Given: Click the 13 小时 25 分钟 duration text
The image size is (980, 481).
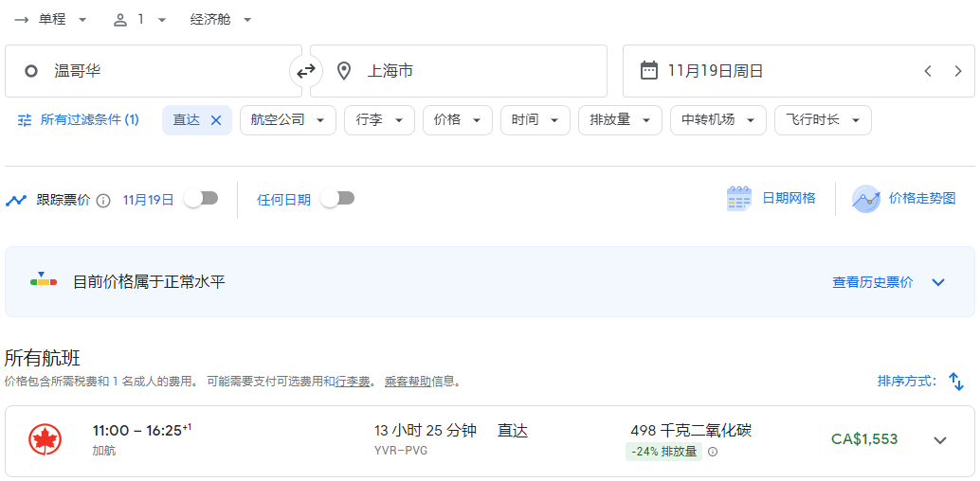Looking at the screenshot, I should pyautogui.click(x=426, y=431).
